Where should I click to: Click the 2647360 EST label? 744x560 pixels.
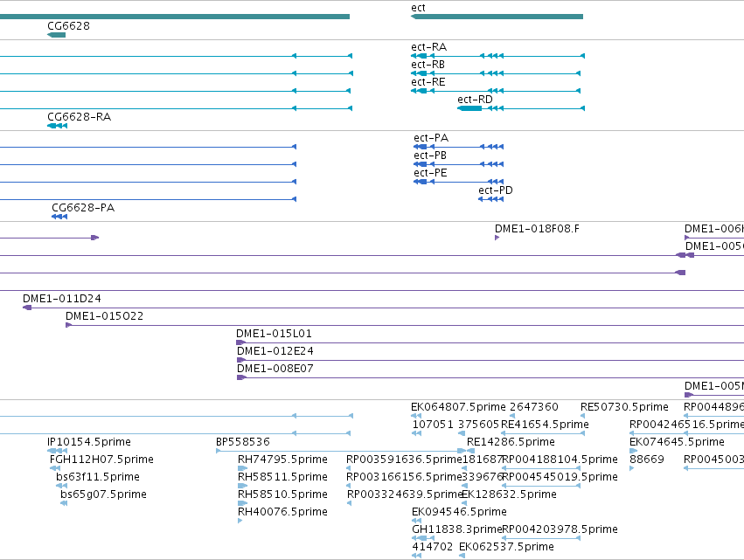534,407
